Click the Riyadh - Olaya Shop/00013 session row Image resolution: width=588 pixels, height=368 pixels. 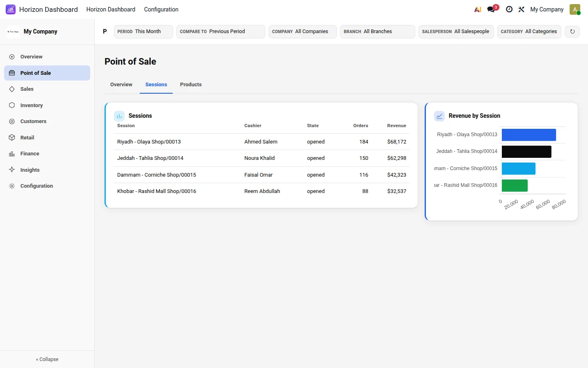pyautogui.click(x=261, y=142)
